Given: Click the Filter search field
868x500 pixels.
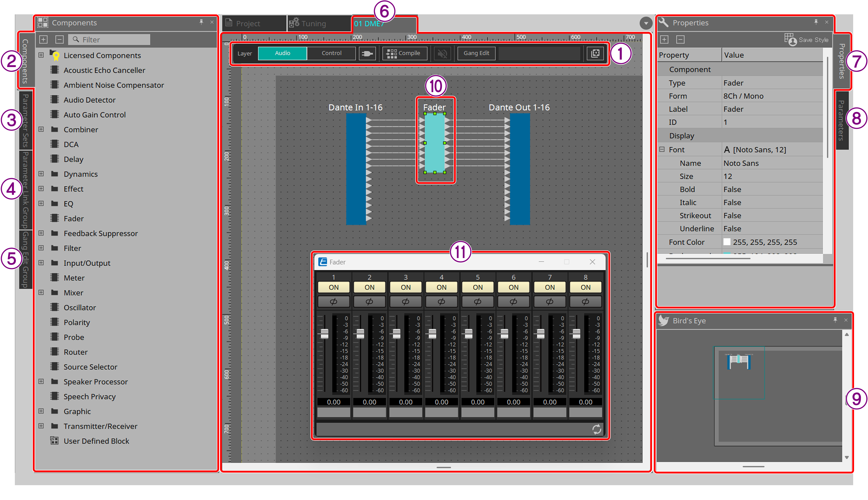Looking at the screenshot, I should click(x=109, y=40).
